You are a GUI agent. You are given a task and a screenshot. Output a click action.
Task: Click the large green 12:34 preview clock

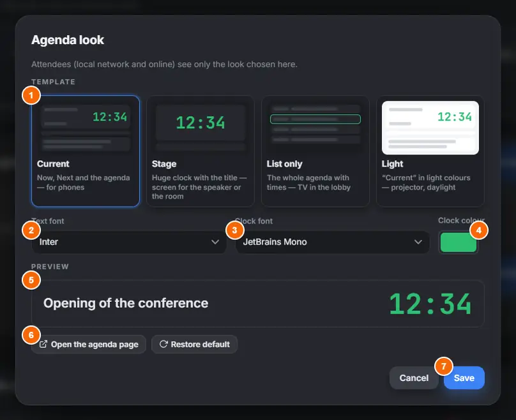click(x=430, y=304)
